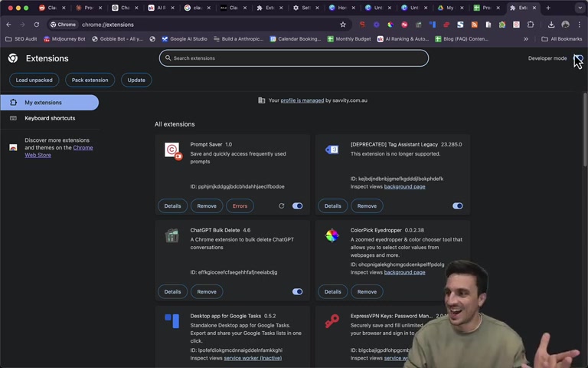Click the ChatGPT Bulk Delete card icon
The image size is (588, 368).
click(x=172, y=235)
